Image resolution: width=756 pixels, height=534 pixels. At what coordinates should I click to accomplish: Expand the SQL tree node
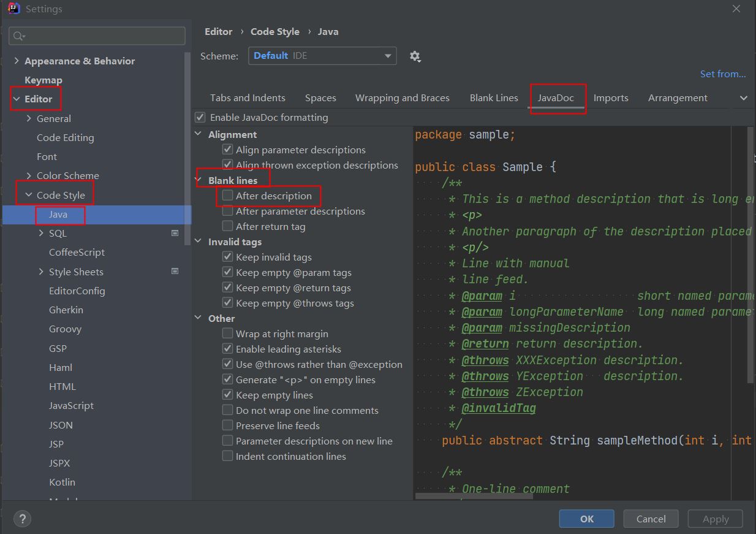[41, 233]
